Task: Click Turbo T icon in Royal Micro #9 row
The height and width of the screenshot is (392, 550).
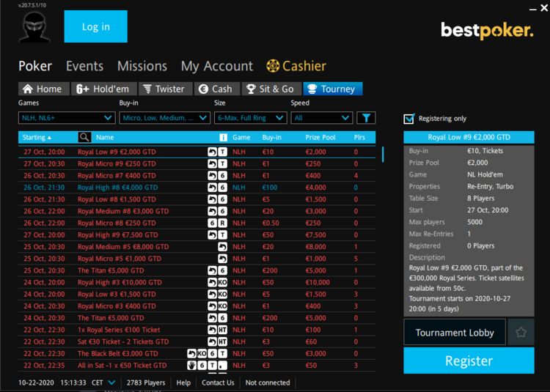Action: coord(222,163)
